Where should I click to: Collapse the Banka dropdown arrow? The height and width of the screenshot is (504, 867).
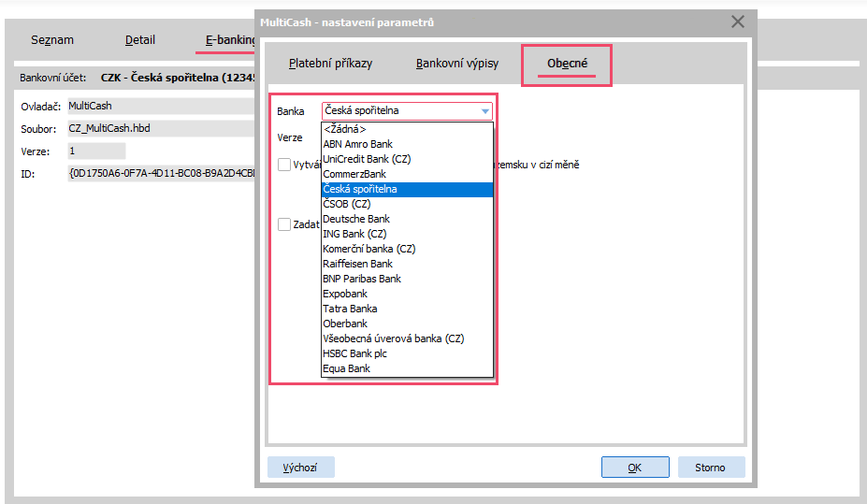click(x=484, y=111)
